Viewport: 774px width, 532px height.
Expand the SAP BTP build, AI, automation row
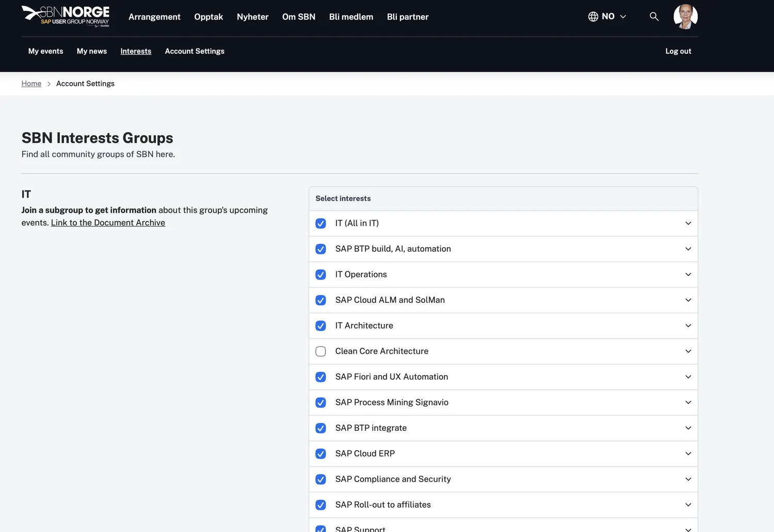[688, 249]
